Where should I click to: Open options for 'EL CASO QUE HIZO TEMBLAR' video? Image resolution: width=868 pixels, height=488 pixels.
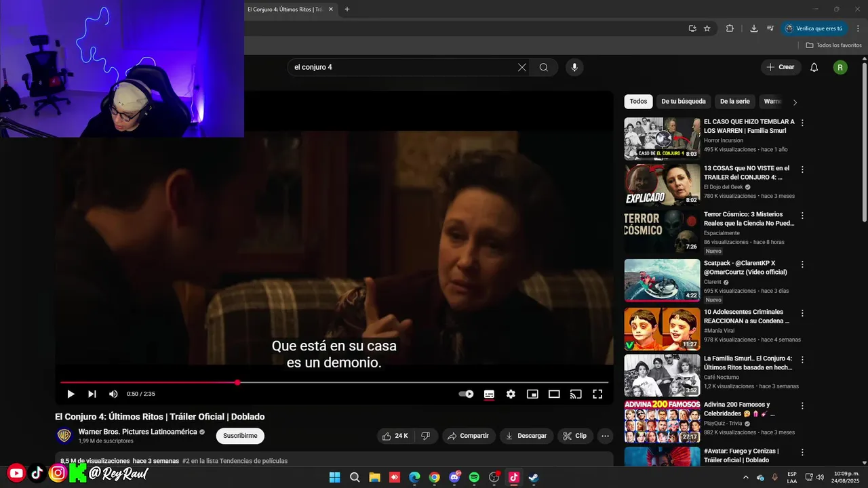(x=802, y=123)
